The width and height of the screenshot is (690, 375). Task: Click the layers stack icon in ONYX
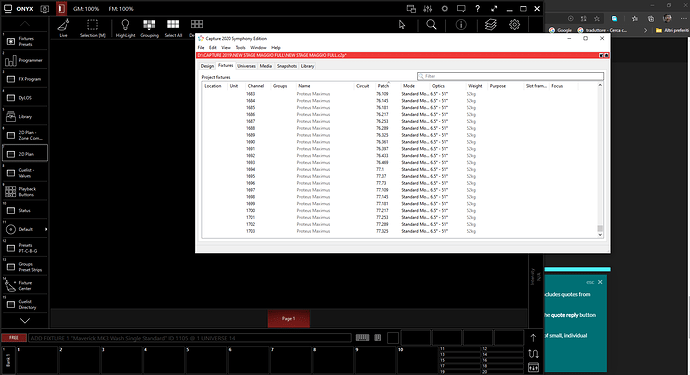[491, 25]
